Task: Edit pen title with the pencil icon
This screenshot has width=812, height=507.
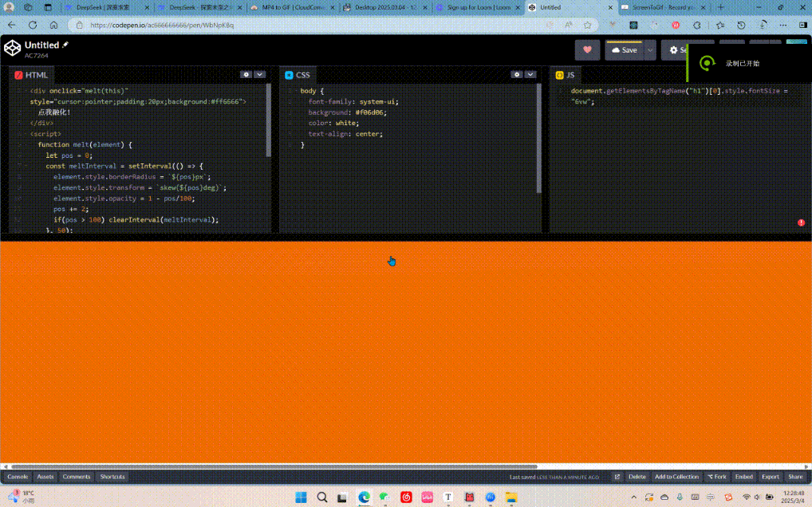Action: [x=65, y=45]
